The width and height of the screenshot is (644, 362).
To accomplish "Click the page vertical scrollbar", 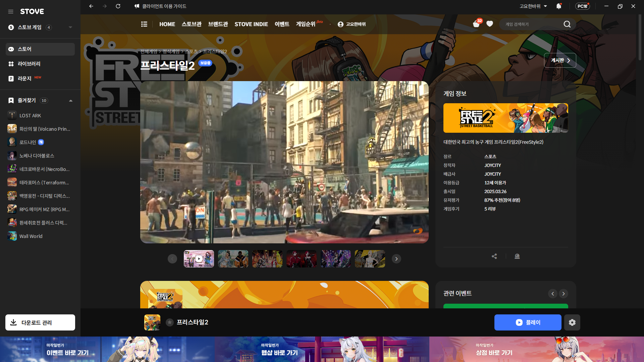I will 640,37.
